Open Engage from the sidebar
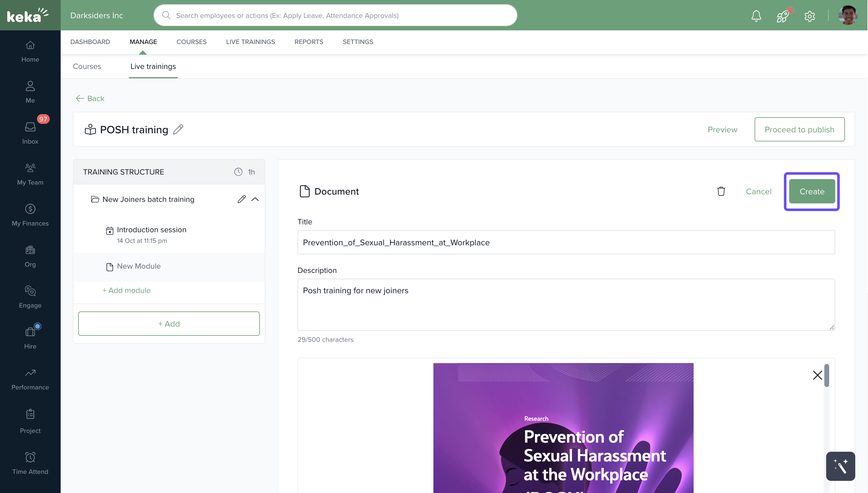 coord(30,297)
